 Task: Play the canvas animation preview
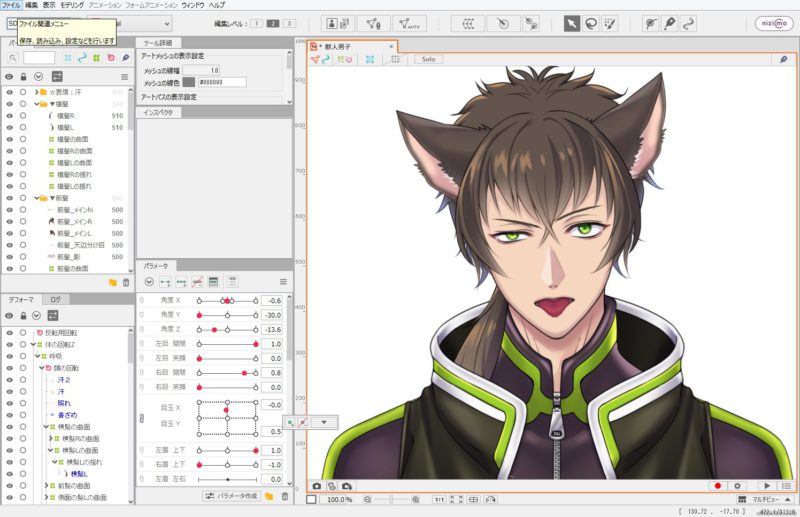coord(767,486)
